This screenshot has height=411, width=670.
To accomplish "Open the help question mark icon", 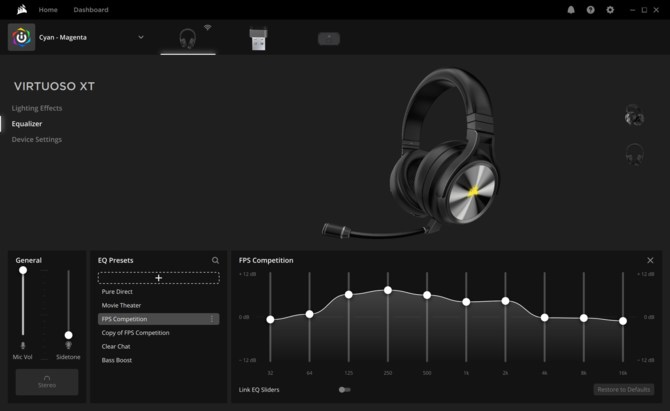I will (x=591, y=10).
